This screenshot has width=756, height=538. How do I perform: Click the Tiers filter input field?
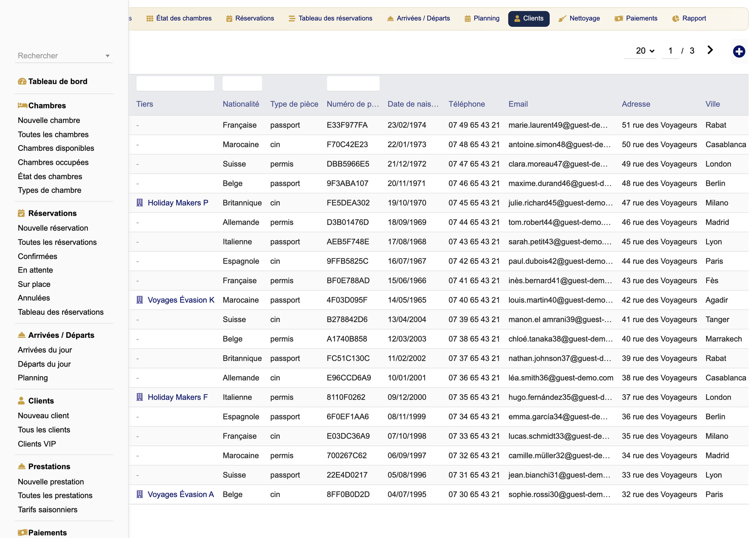[x=175, y=84]
